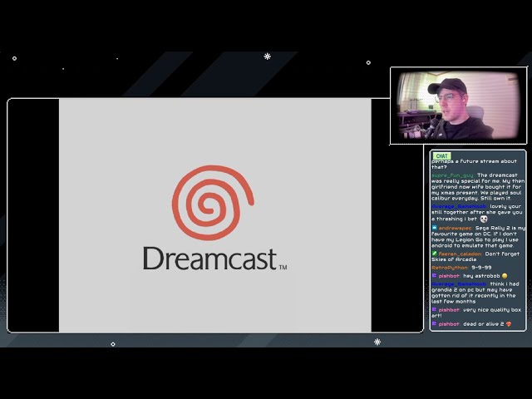Click the TM mark after Dreamcast
This screenshot has height=399, width=532.
(x=283, y=268)
